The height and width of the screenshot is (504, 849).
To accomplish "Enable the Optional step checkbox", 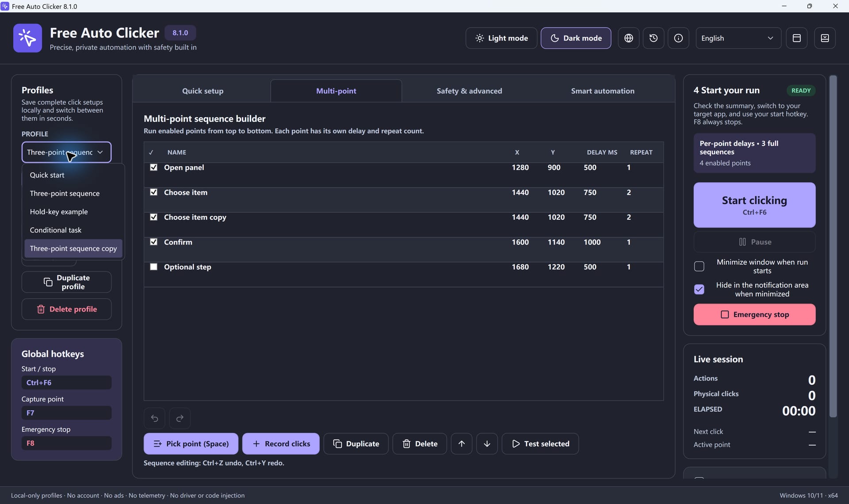I will [x=153, y=267].
